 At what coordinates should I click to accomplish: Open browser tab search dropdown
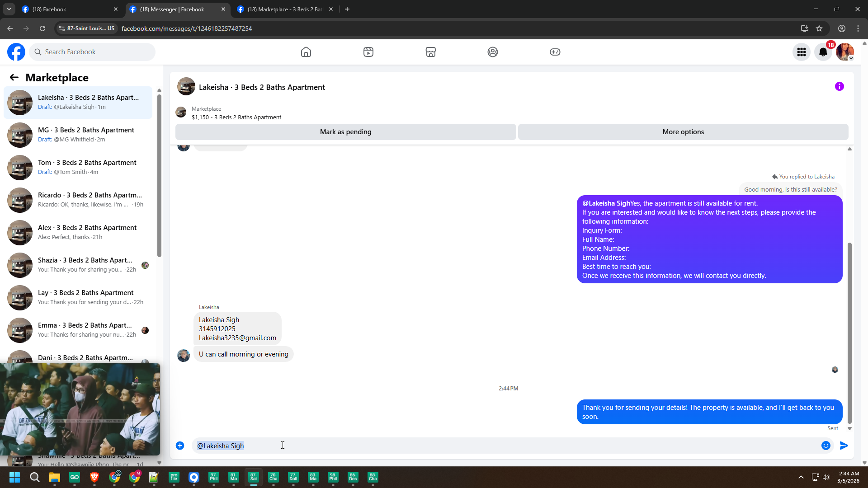pyautogui.click(x=9, y=9)
